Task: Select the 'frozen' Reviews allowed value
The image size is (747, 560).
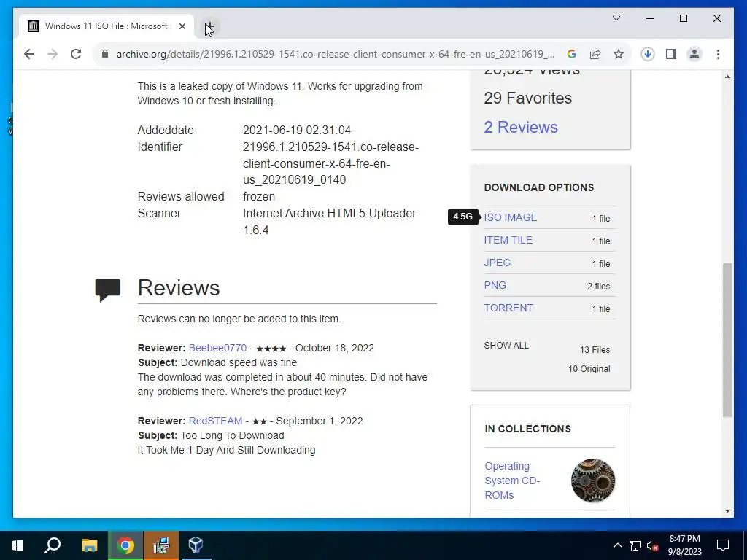Action: click(259, 197)
